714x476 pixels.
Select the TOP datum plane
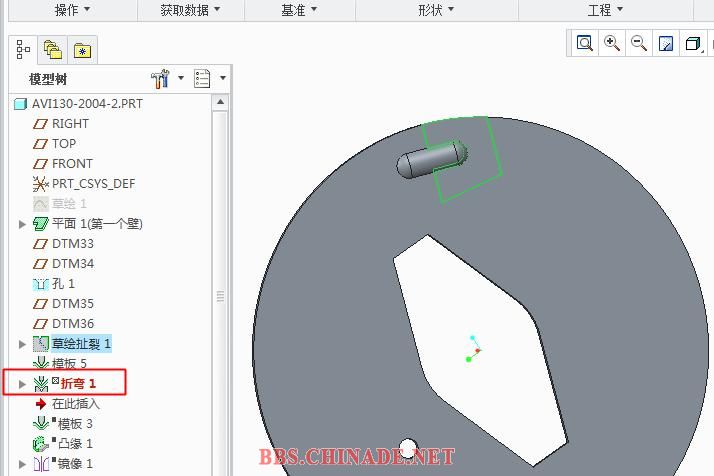click(x=64, y=144)
